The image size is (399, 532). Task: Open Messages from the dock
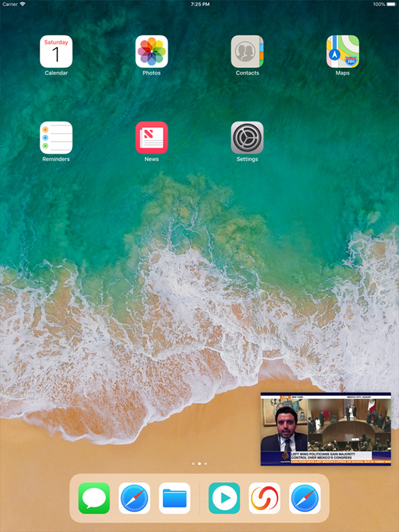click(94, 498)
